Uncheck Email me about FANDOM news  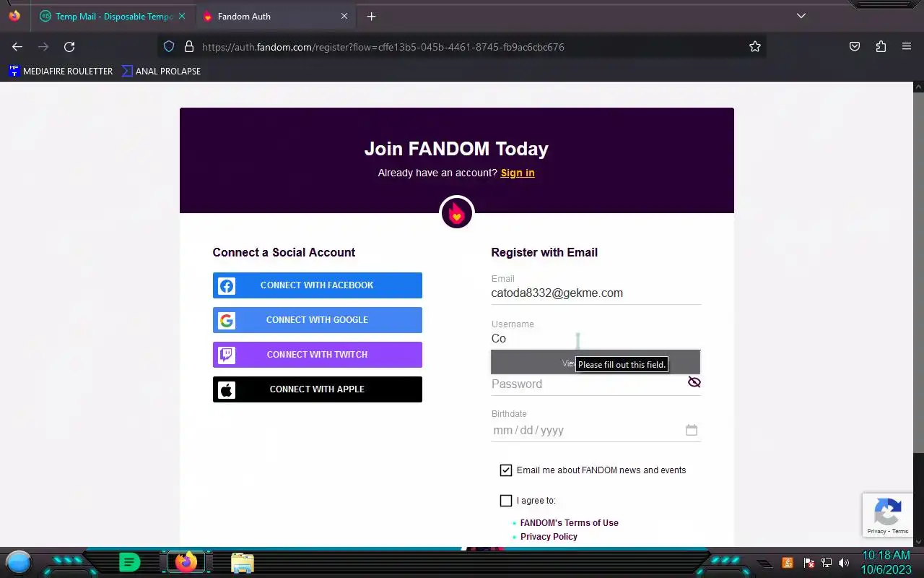click(506, 470)
